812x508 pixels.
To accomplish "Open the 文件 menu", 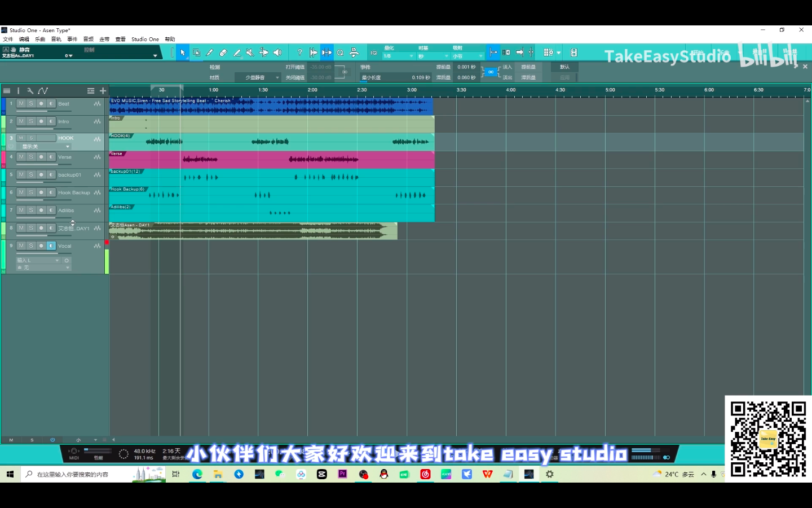I will 8,40.
